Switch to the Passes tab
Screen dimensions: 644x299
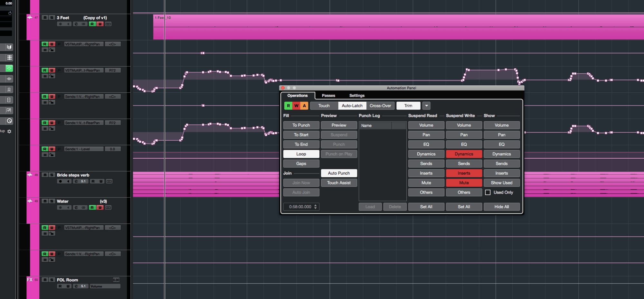328,96
